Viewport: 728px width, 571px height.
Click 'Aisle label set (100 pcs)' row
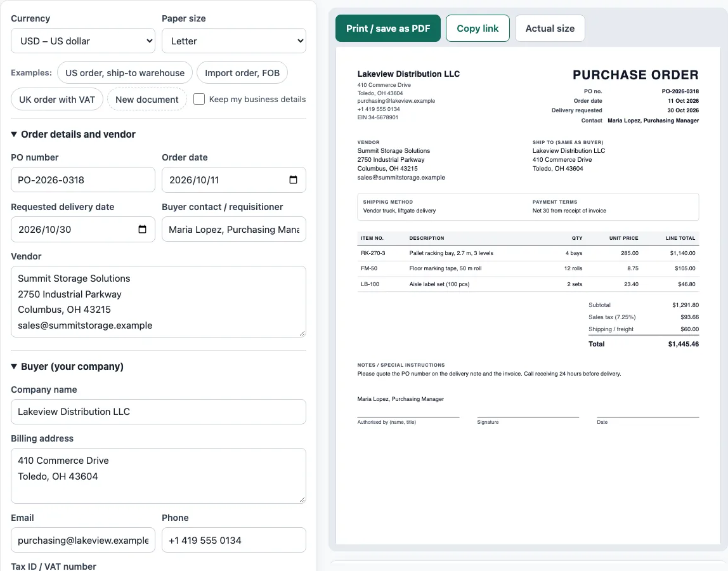coord(528,284)
